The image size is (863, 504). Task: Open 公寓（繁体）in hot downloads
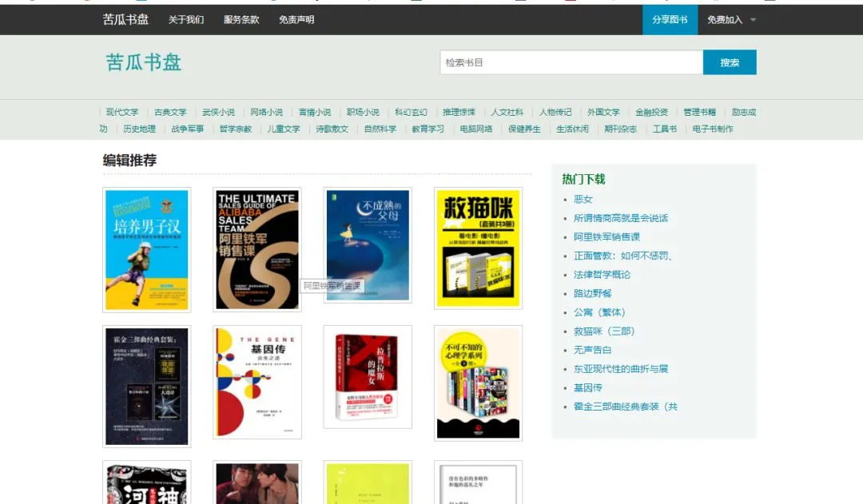pyautogui.click(x=599, y=312)
